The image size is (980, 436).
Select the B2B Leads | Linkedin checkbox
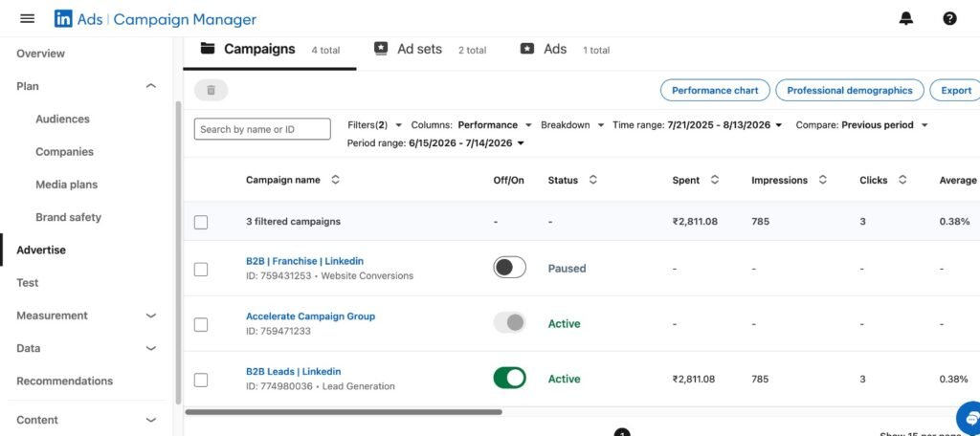tap(201, 380)
